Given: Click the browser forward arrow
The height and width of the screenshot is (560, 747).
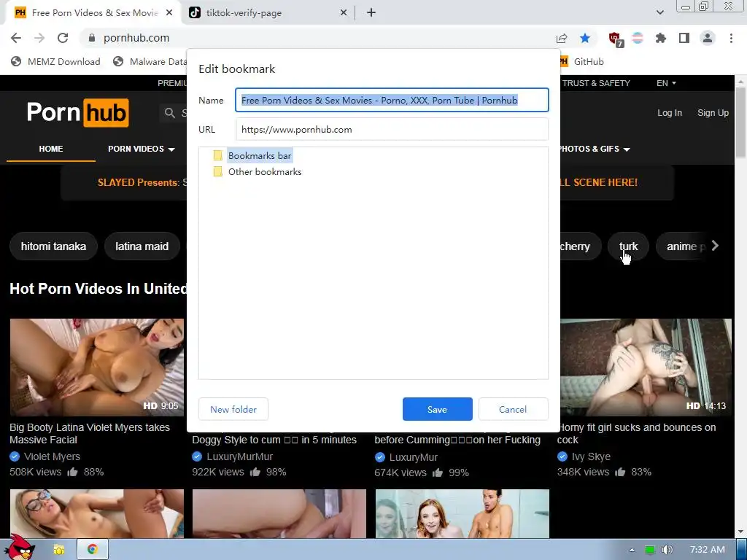Looking at the screenshot, I should click(39, 38).
